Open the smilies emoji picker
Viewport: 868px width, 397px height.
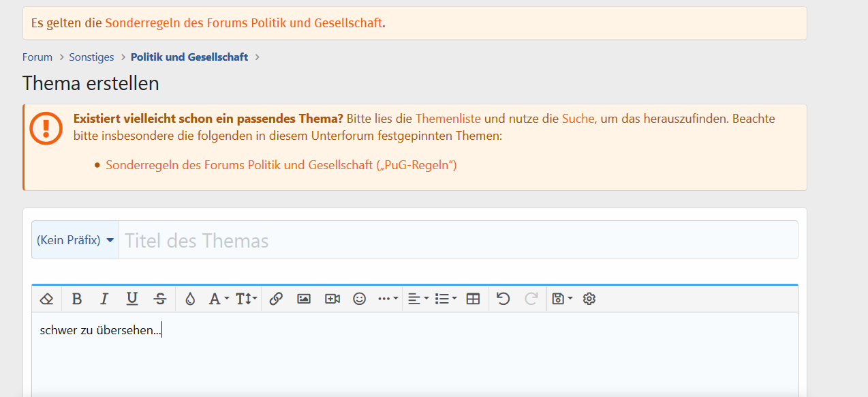(x=360, y=299)
